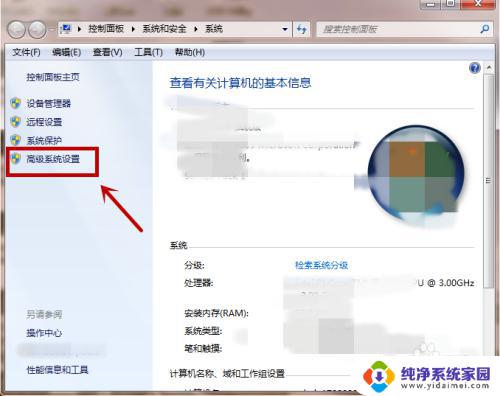Go to 控制面板主页
500x396 pixels.
(x=53, y=77)
